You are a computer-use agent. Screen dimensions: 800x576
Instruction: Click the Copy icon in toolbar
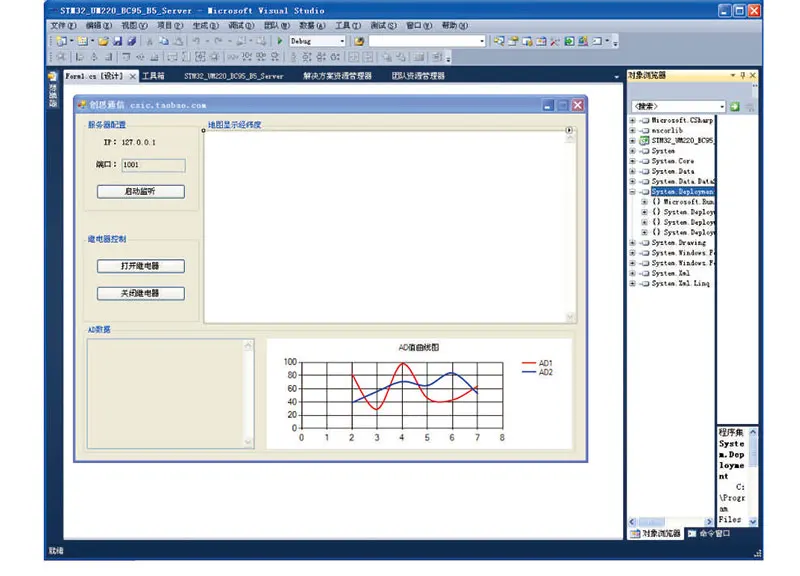(x=164, y=41)
